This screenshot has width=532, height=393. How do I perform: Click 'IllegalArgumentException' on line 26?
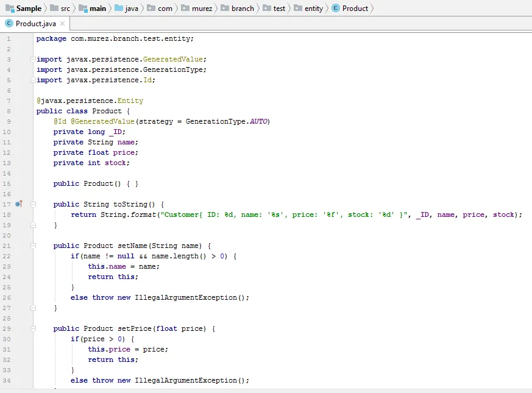pos(186,297)
